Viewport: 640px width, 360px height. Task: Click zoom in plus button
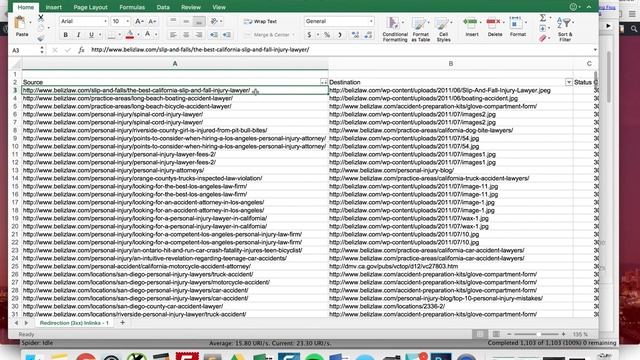tap(563, 334)
